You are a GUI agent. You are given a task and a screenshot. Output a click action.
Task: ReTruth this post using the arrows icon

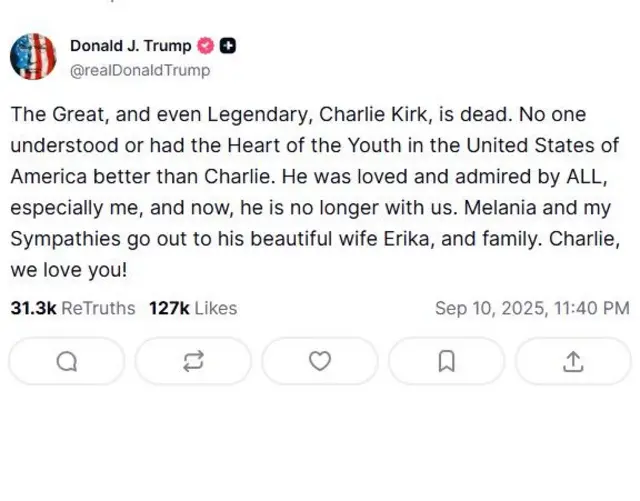(x=193, y=362)
